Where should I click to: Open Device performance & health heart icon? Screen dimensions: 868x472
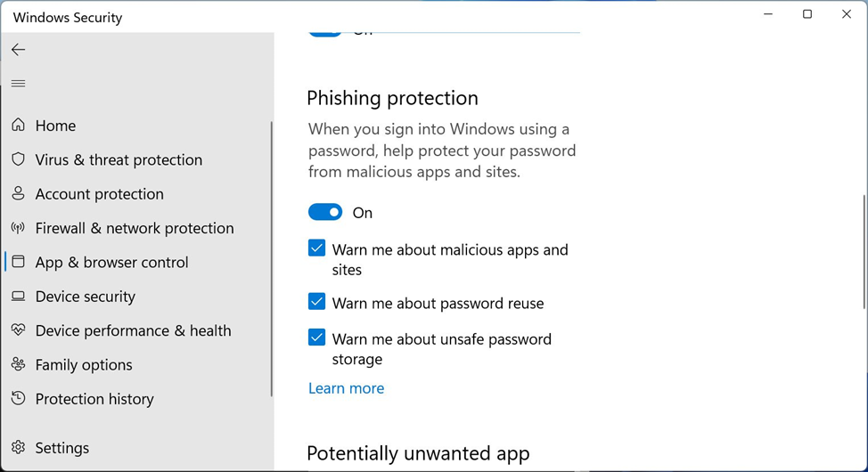(x=18, y=330)
